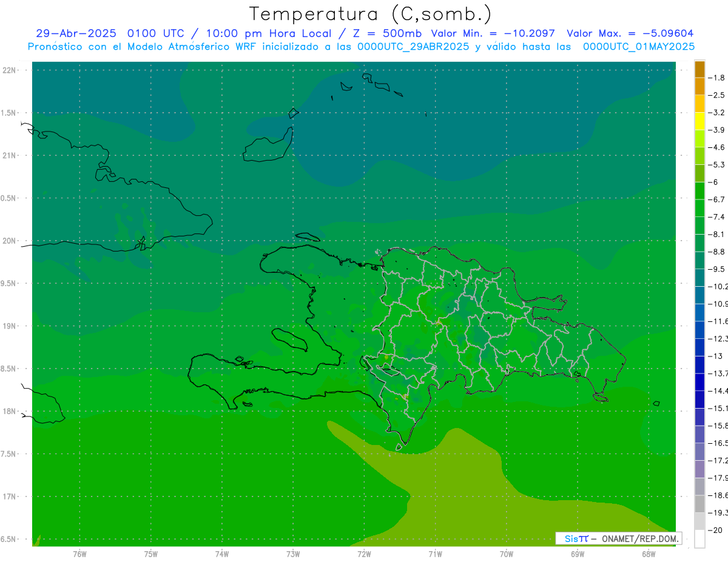
Task: Click the "-4.6" legend value
Action: point(716,147)
